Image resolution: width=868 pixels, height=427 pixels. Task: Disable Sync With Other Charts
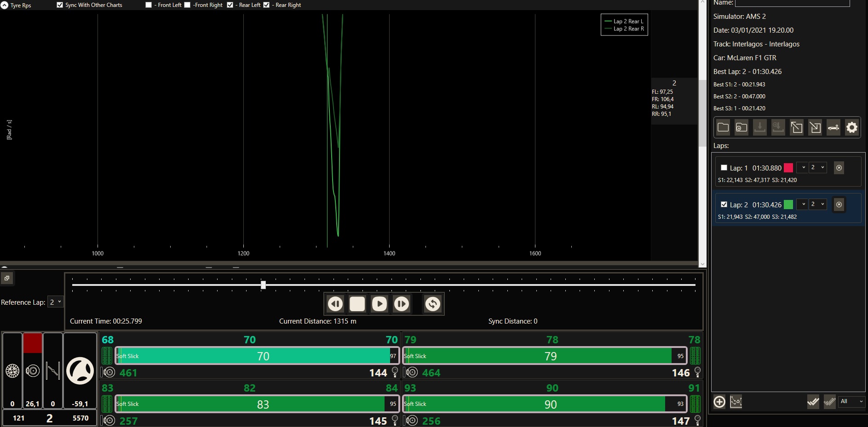60,5
